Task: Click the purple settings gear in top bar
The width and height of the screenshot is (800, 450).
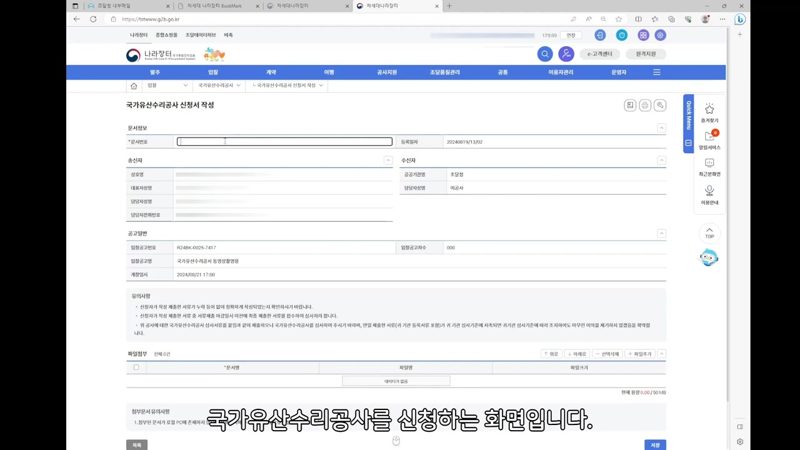Action: 660,35
